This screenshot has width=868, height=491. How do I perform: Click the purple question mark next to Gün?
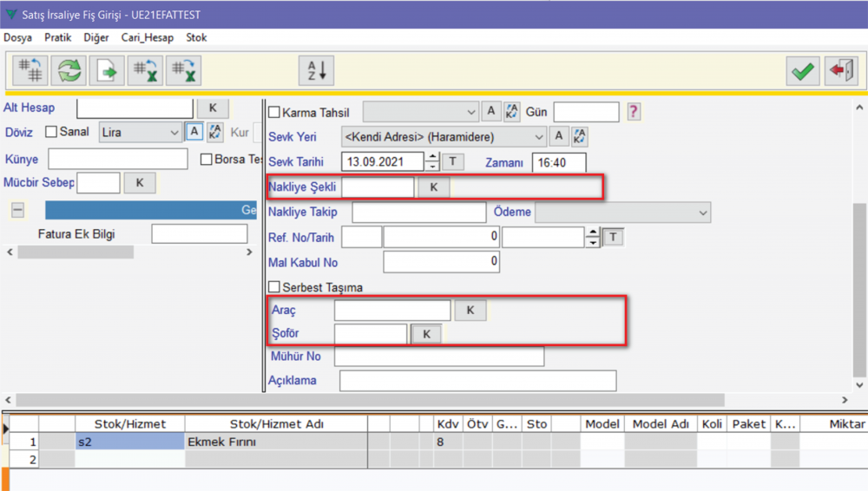(x=634, y=111)
